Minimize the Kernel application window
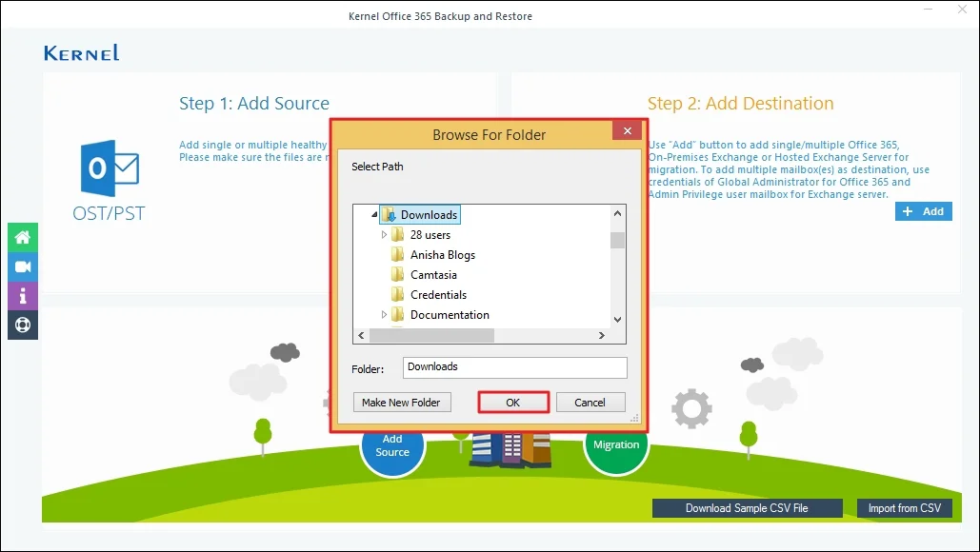Image resolution: width=980 pixels, height=552 pixels. [929, 10]
